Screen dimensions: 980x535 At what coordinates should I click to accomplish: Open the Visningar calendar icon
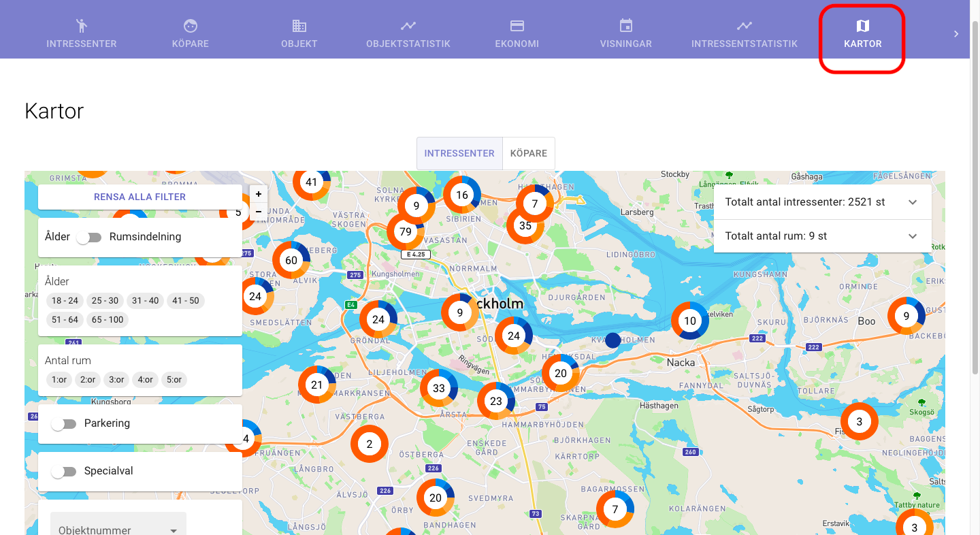click(x=626, y=26)
